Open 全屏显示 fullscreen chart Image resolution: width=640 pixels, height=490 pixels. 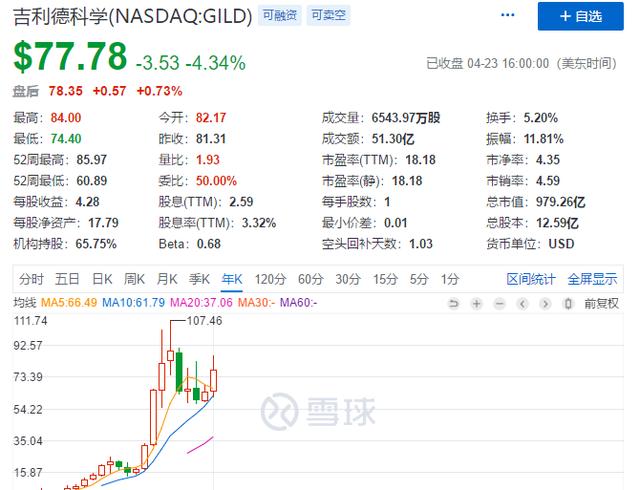coord(592,279)
